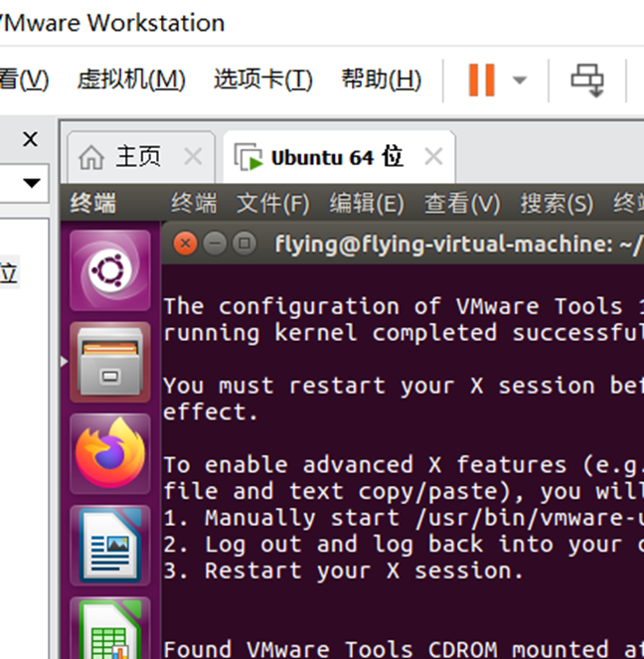Open the 选项卡(T) menu

coord(263,79)
